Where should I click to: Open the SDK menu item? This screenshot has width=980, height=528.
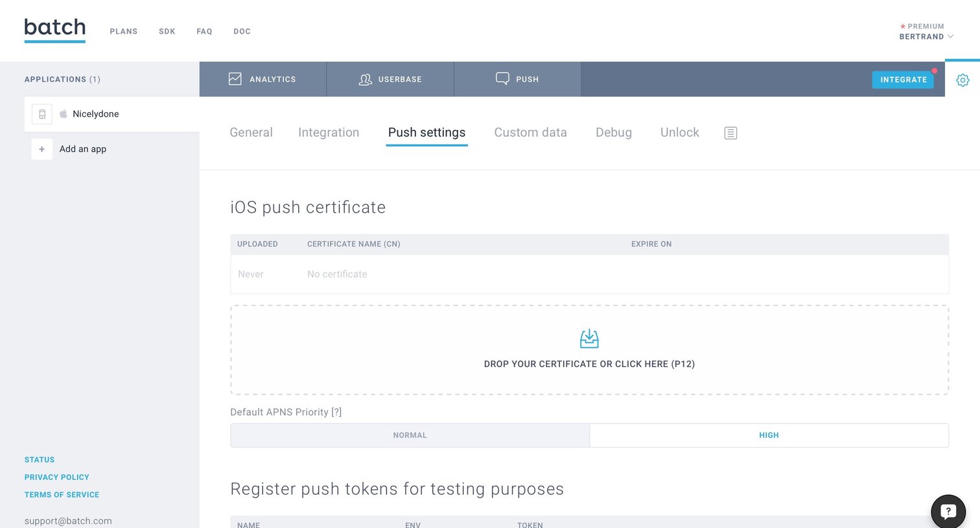click(x=167, y=31)
